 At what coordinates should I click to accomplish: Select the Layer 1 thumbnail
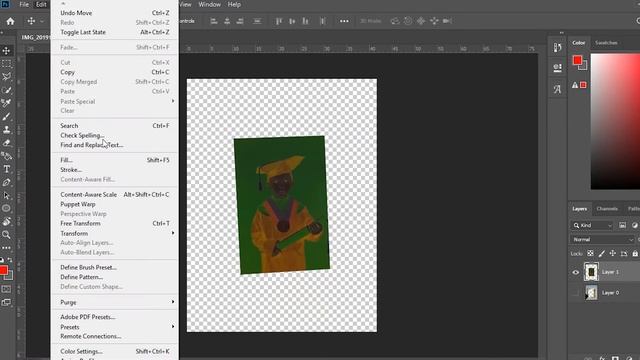pyautogui.click(x=591, y=272)
